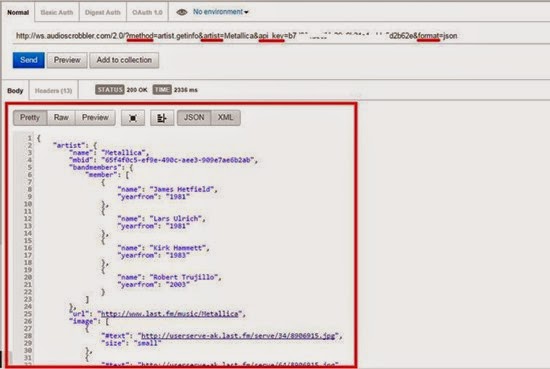Image resolution: width=550 pixels, height=369 pixels.
Task: Select the Body response tab
Action: point(15,90)
